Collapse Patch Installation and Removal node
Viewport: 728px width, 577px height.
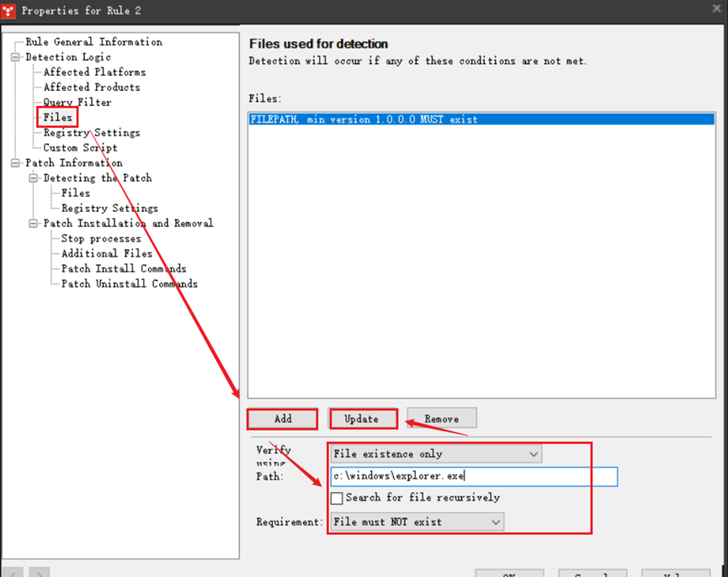click(x=34, y=224)
